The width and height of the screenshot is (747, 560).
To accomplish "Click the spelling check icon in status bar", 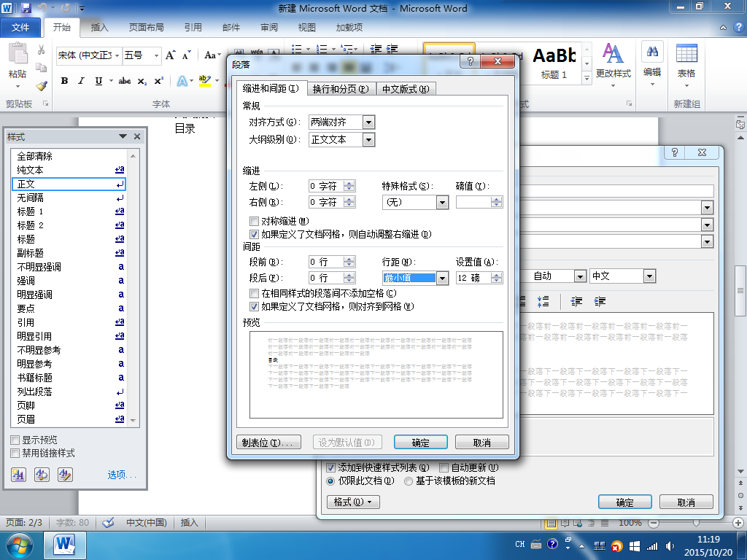I will point(109,522).
